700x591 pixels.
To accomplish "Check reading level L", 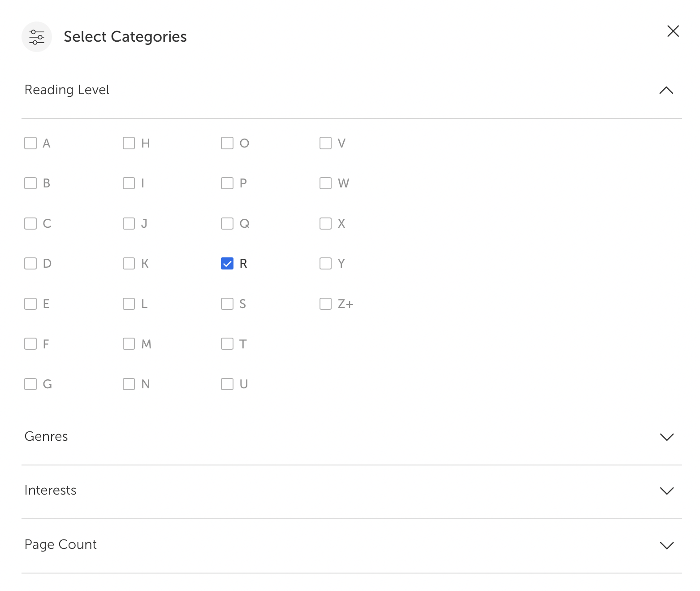I will [129, 304].
